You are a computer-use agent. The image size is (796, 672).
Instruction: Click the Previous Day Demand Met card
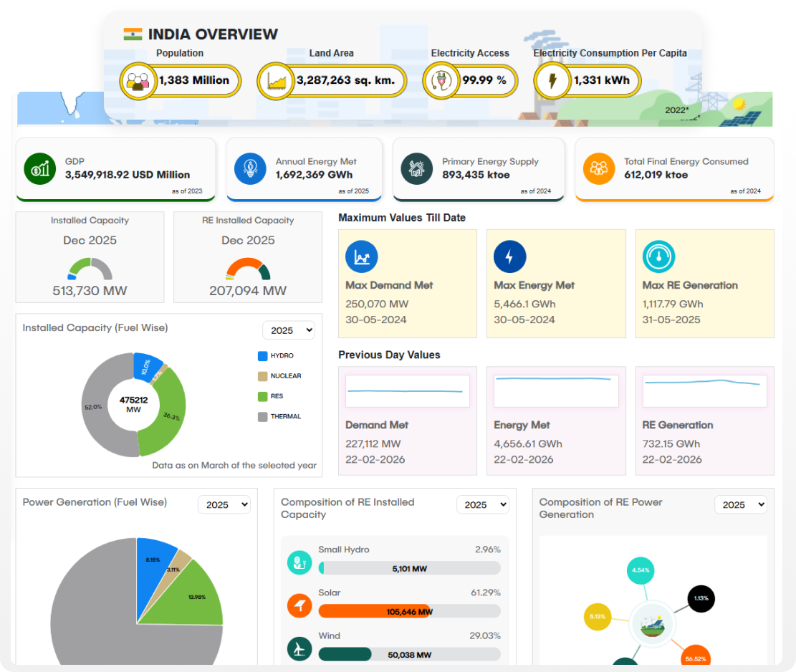pos(408,421)
